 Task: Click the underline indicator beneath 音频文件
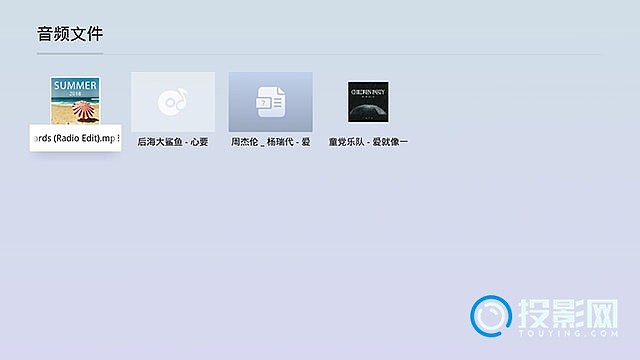coord(70,53)
